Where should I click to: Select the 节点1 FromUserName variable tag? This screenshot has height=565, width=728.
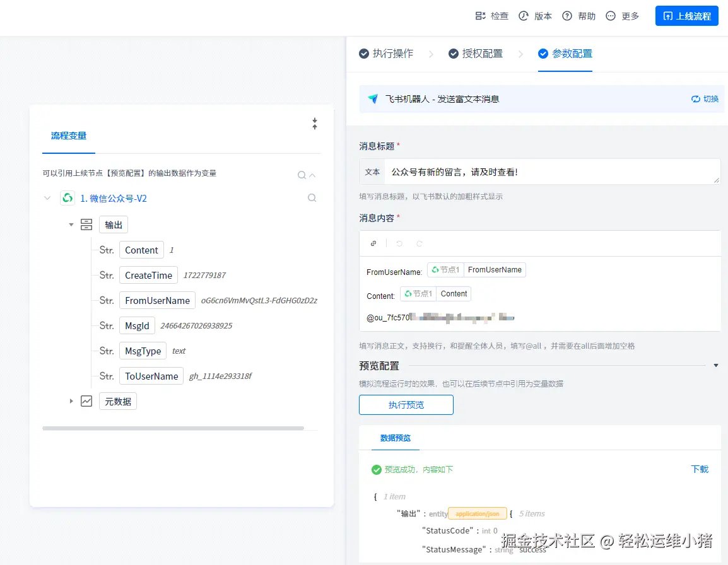(x=476, y=270)
